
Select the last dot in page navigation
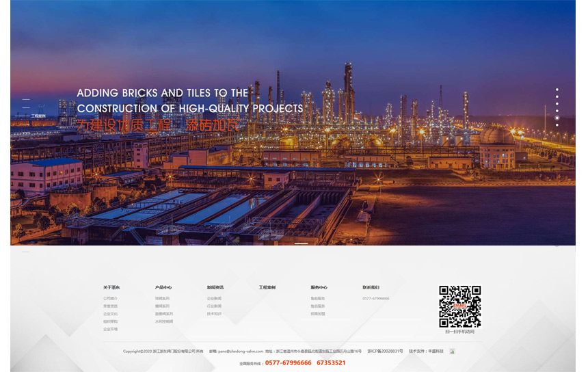[557, 124]
